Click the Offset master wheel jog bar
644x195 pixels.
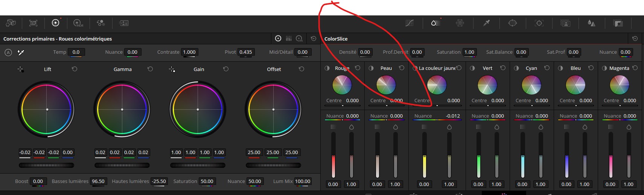[273, 165]
